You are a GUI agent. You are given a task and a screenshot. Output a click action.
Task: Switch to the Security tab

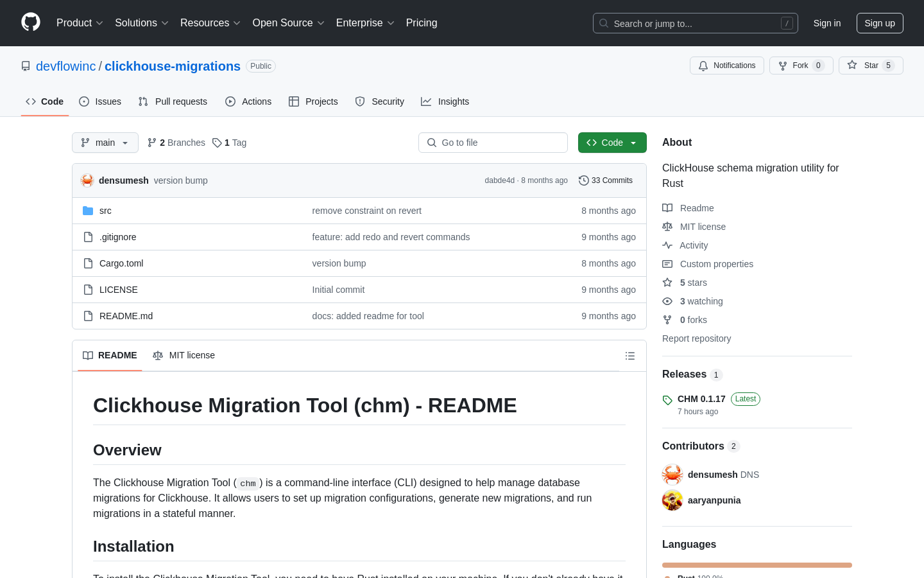pyautogui.click(x=380, y=101)
